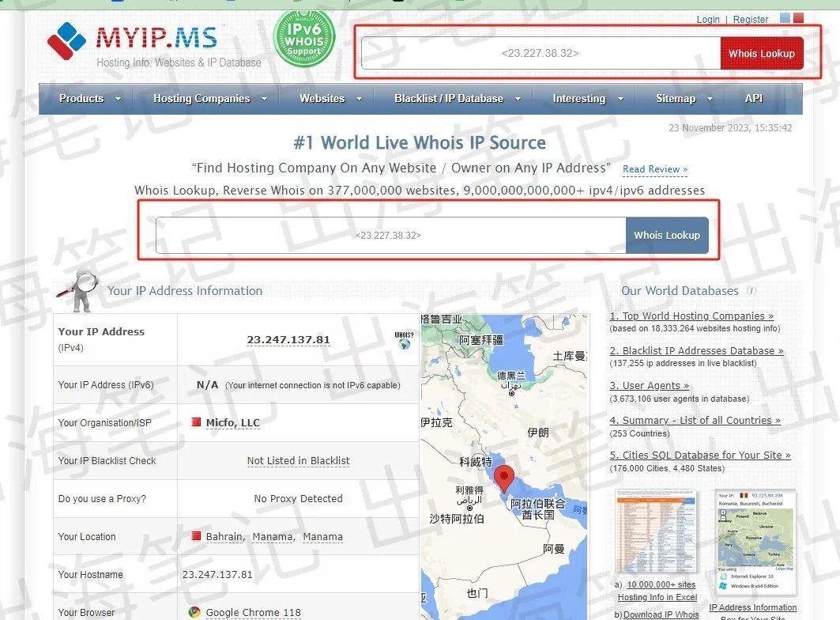Click the WHOIS? globe icon

pyautogui.click(x=405, y=341)
